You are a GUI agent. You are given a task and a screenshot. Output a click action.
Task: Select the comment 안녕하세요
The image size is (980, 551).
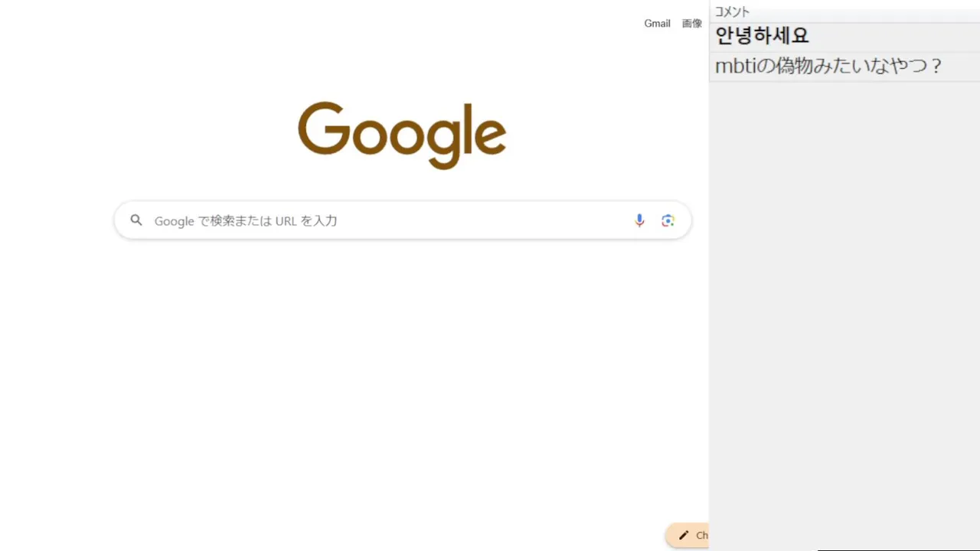pos(844,37)
